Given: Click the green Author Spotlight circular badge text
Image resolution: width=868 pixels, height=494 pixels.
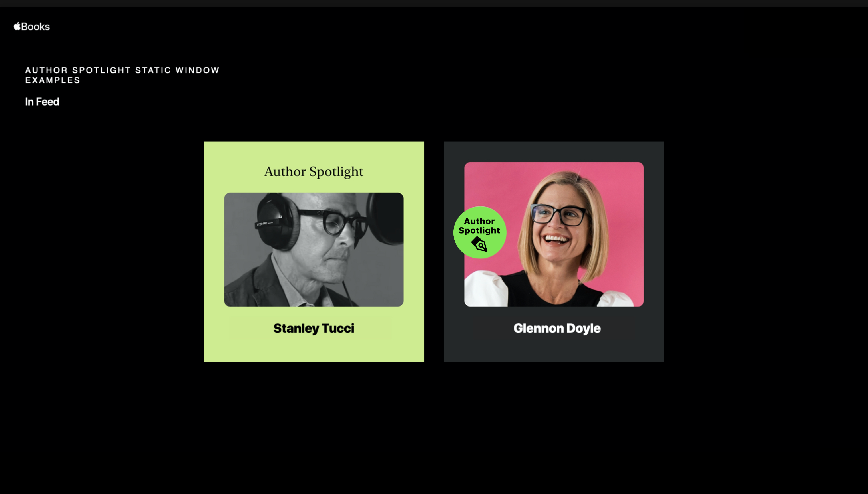Looking at the screenshot, I should 479,226.
